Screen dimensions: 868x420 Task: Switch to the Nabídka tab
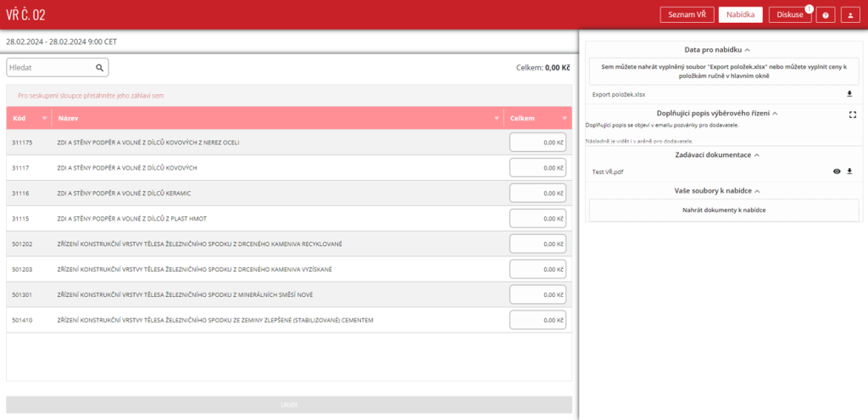pyautogui.click(x=740, y=14)
